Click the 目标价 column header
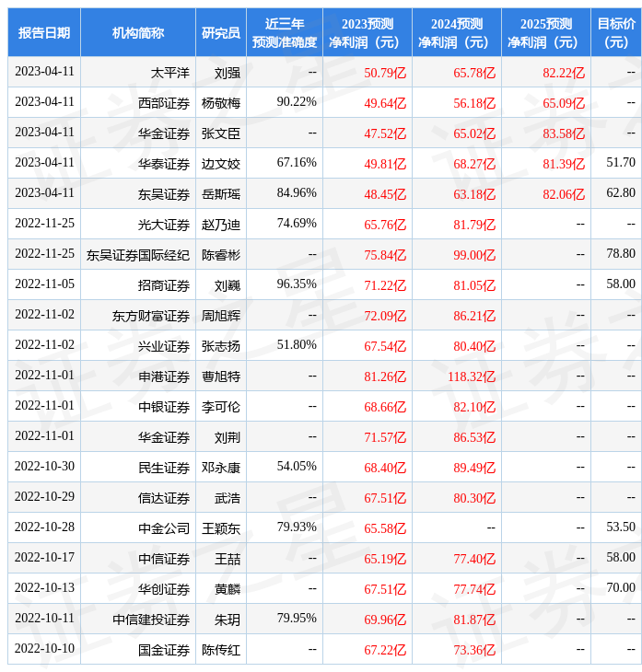The height and width of the screenshot is (672, 642). click(616, 32)
